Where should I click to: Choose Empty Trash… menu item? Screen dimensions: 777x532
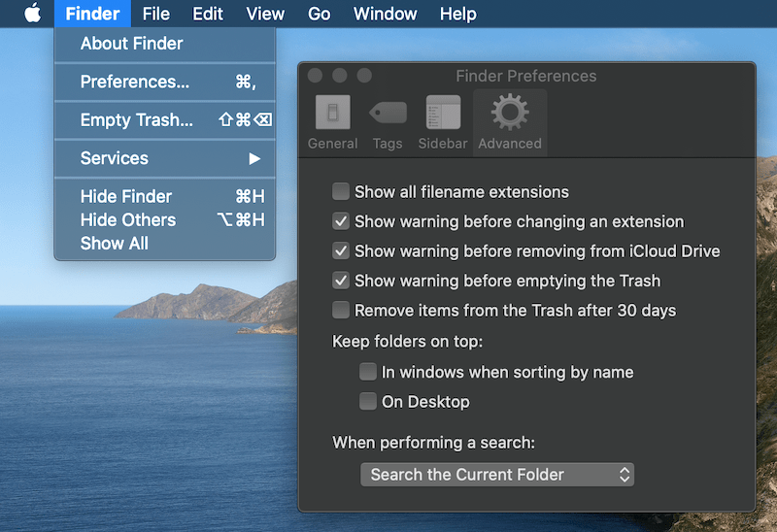pos(164,119)
